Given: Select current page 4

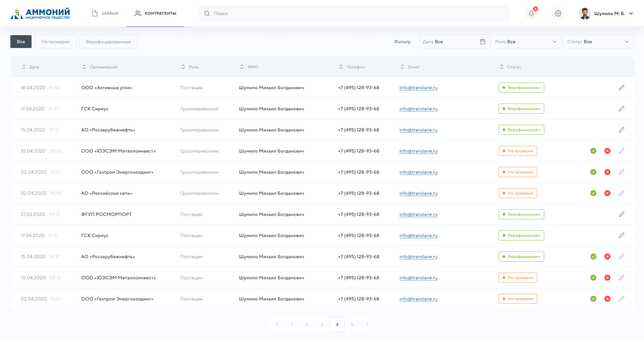Looking at the screenshot, I should 337,325.
